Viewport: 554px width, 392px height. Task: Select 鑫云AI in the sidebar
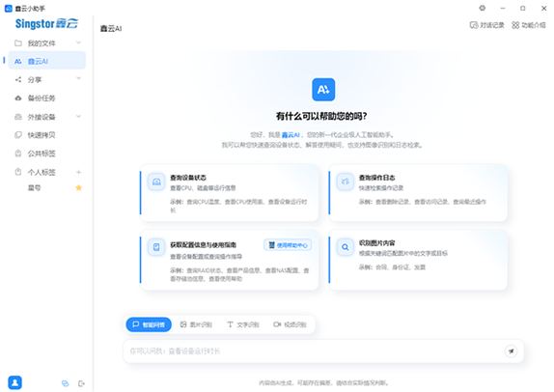point(46,61)
